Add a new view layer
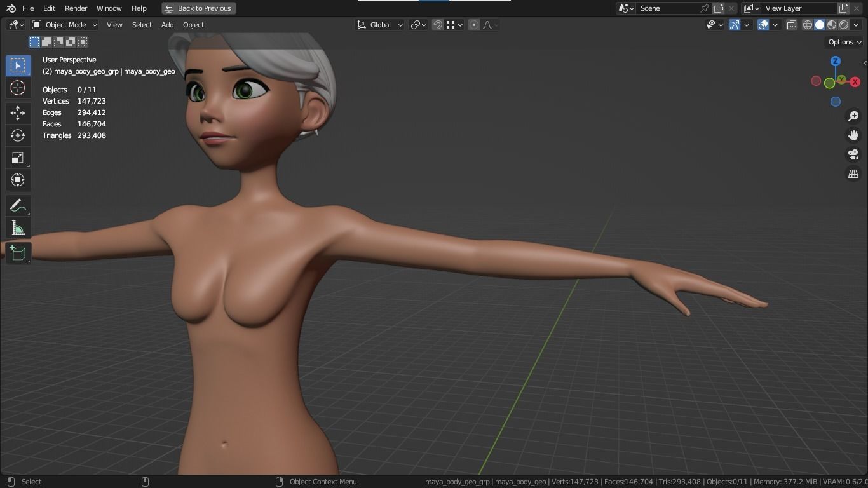The width and height of the screenshot is (868, 488). 844,8
